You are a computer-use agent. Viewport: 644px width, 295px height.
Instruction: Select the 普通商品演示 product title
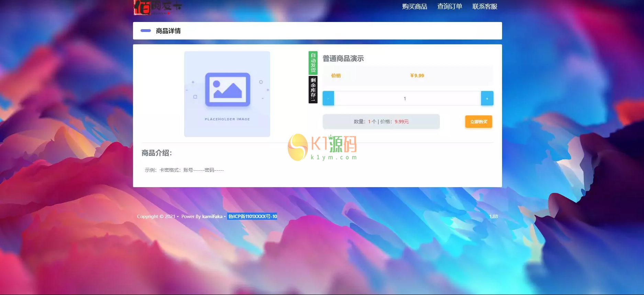tap(343, 59)
